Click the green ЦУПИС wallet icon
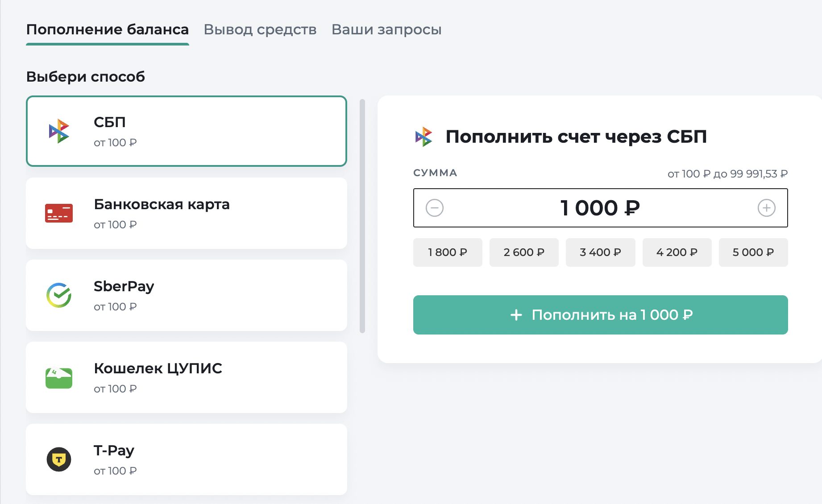The image size is (822, 504). tap(59, 378)
